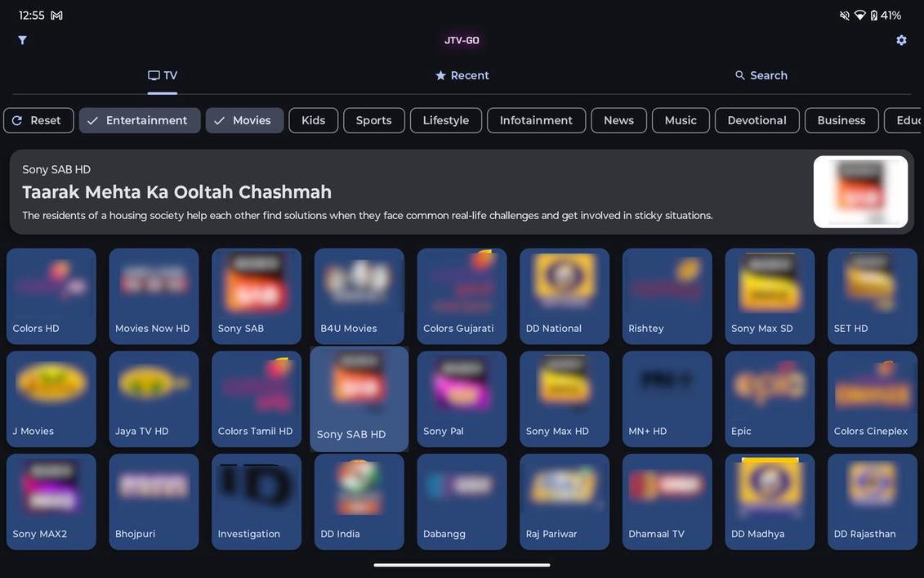Open Taarak Mehta Ka Ooltah Chashmah banner
The width and height of the screenshot is (924, 578).
point(462,191)
